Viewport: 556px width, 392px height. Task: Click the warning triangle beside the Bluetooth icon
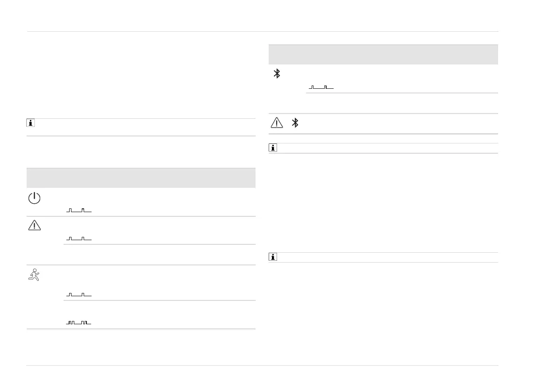[x=277, y=123]
